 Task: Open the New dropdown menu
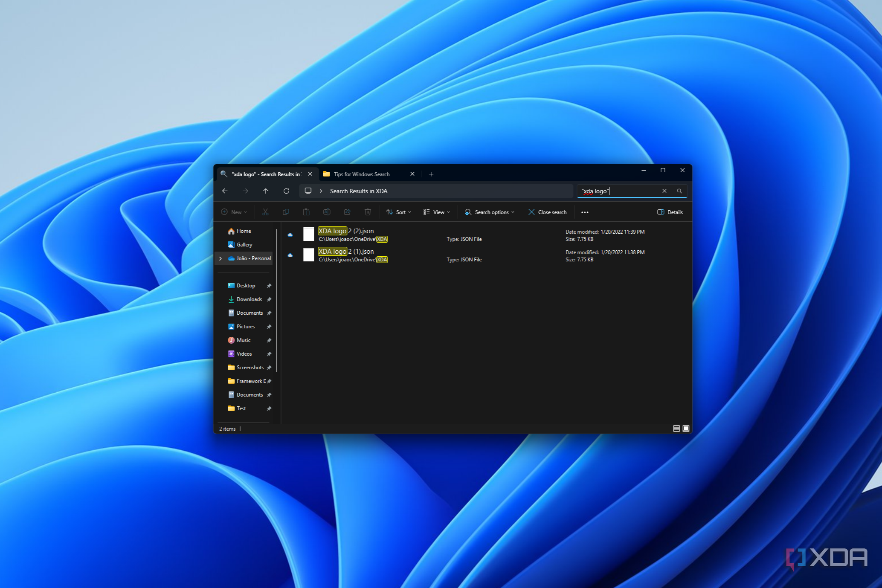[x=234, y=212]
